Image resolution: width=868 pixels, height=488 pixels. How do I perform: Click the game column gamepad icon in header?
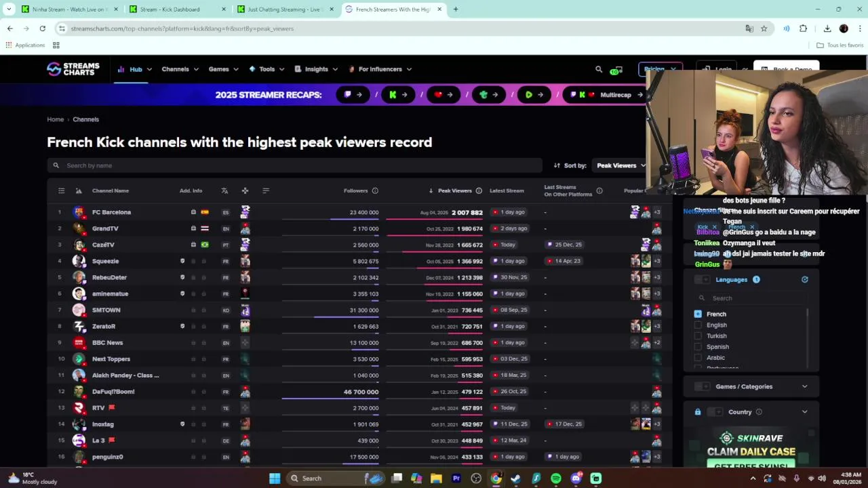(x=245, y=190)
